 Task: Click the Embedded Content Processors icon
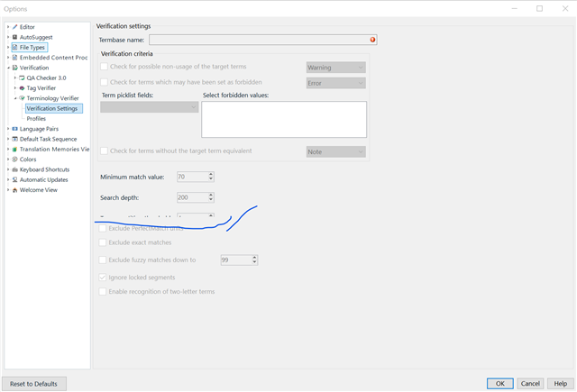(14, 58)
